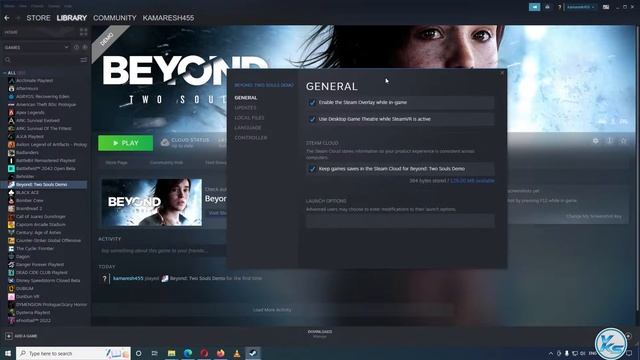
Task: Click the game info icon beside the gear
Action: pyautogui.click(x=609, y=140)
